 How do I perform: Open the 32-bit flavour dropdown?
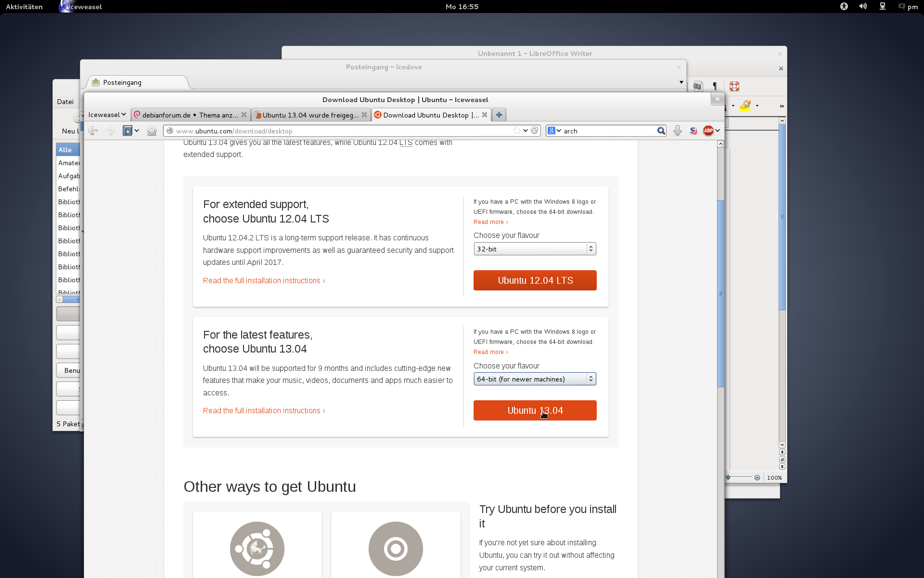pyautogui.click(x=535, y=249)
